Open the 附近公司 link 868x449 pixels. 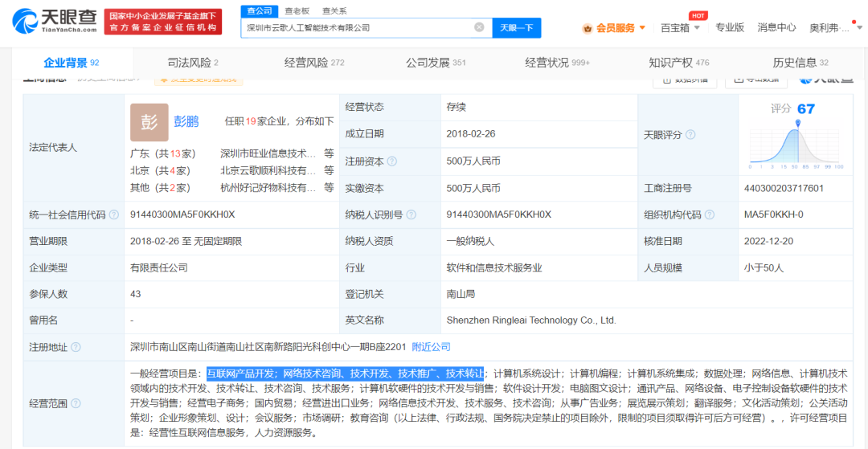pyautogui.click(x=431, y=347)
